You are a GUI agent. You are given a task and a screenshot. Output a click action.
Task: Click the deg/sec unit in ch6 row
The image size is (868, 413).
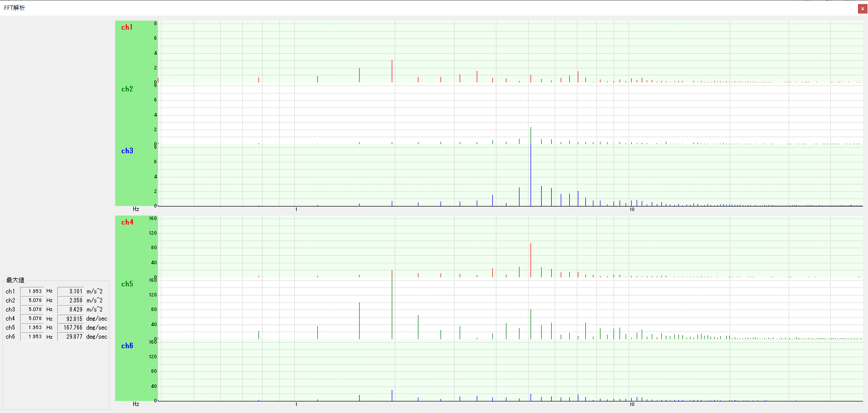97,337
